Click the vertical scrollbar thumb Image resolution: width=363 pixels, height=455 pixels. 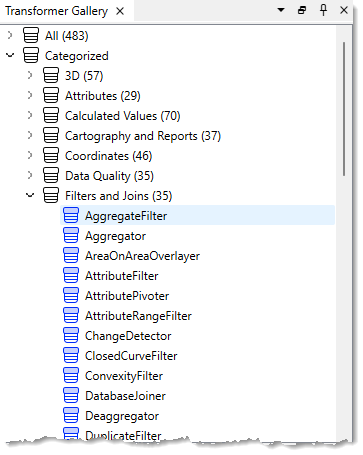(x=344, y=109)
